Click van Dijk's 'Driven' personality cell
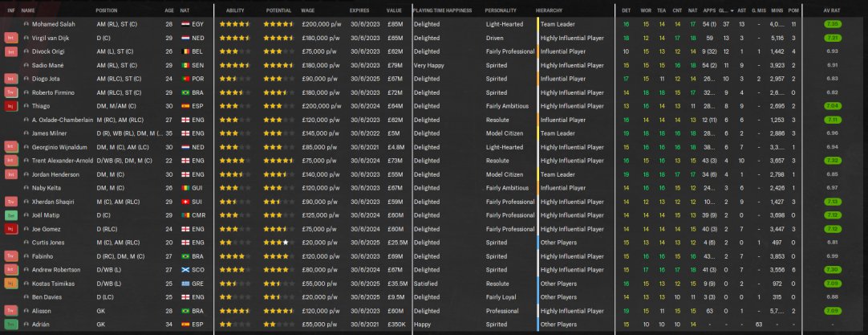868x335 pixels. coord(495,39)
